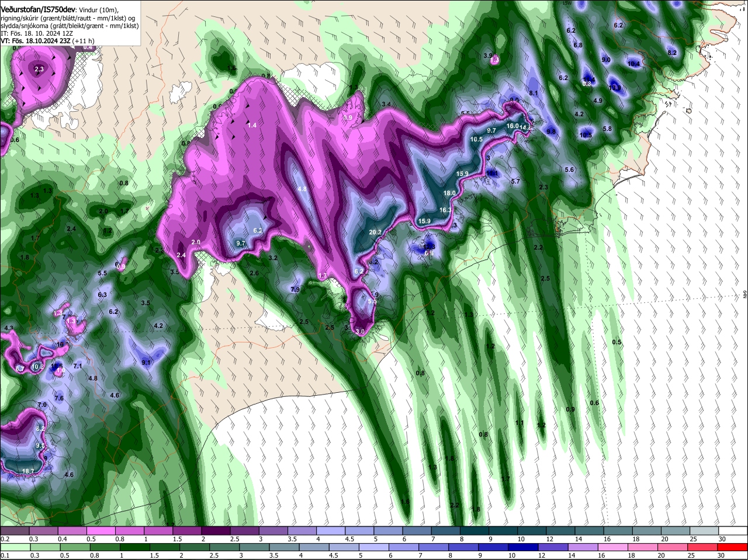748x560 pixels.
Task: Click the 10.4 value on the map
Action: [633, 63]
